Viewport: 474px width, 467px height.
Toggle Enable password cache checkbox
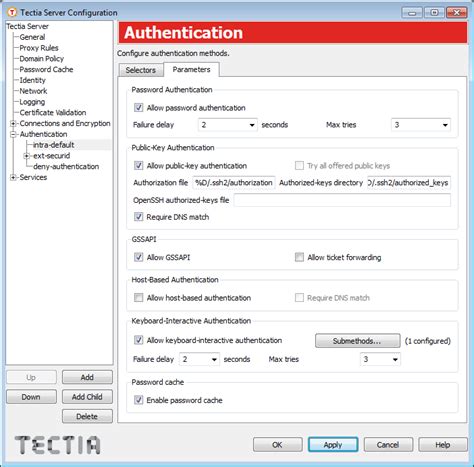[x=138, y=400]
